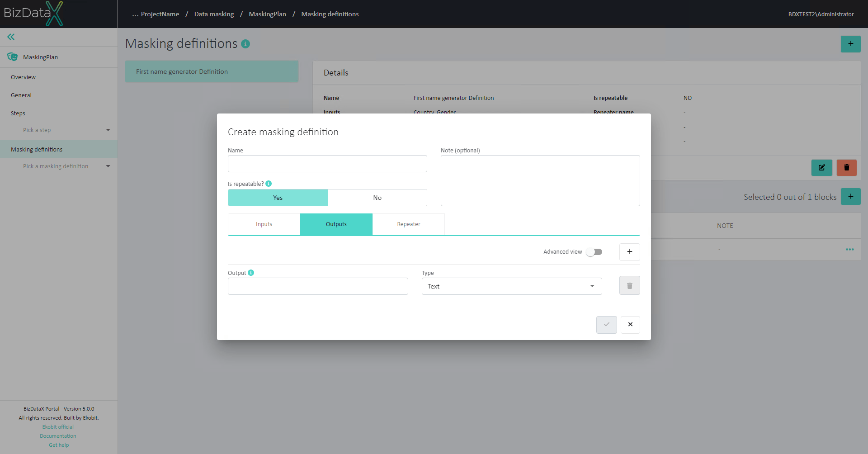The image size is (868, 454).
Task: Click info icon next to Output label
Action: 251,273
